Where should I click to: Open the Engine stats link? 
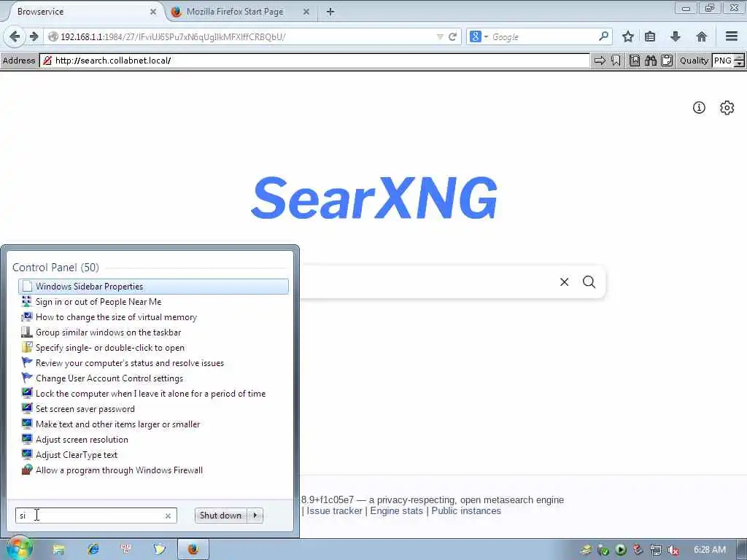tap(396, 511)
